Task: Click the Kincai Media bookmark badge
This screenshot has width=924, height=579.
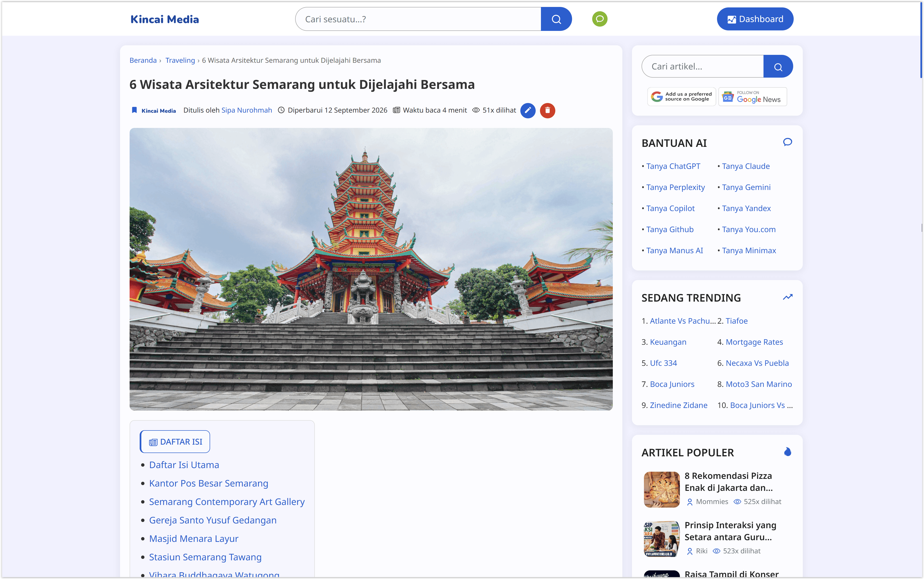Action: pos(154,110)
